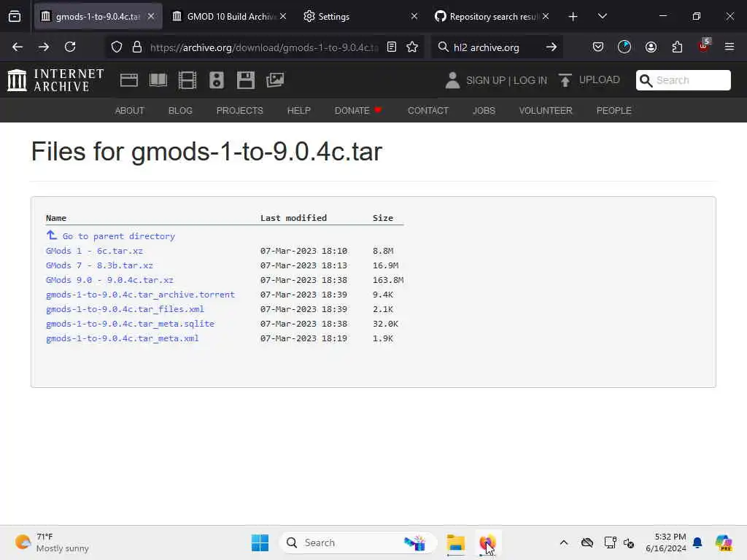The image size is (747, 560).
Task: Click the LOG IN link
Action: (x=530, y=80)
